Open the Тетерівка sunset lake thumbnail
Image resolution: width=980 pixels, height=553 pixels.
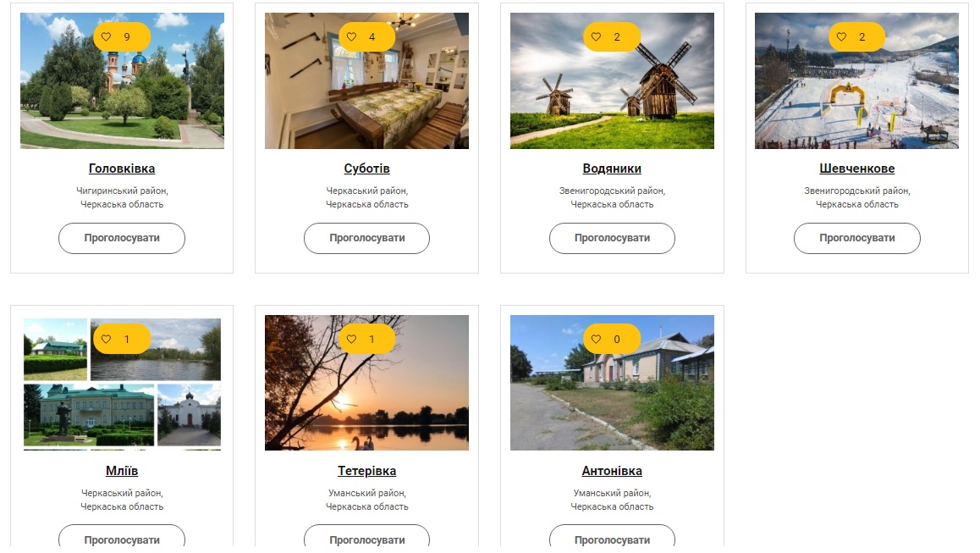pyautogui.click(x=367, y=383)
